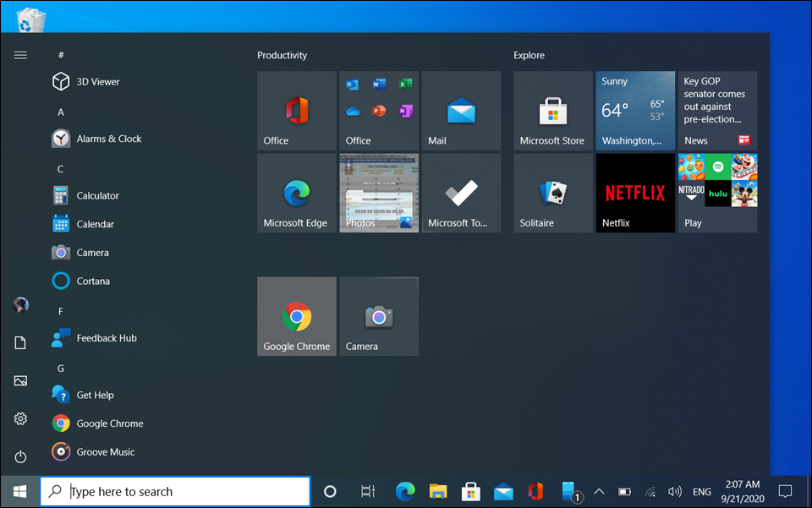The height and width of the screenshot is (508, 812).
Task: Open the Photos live tile
Action: click(378, 193)
